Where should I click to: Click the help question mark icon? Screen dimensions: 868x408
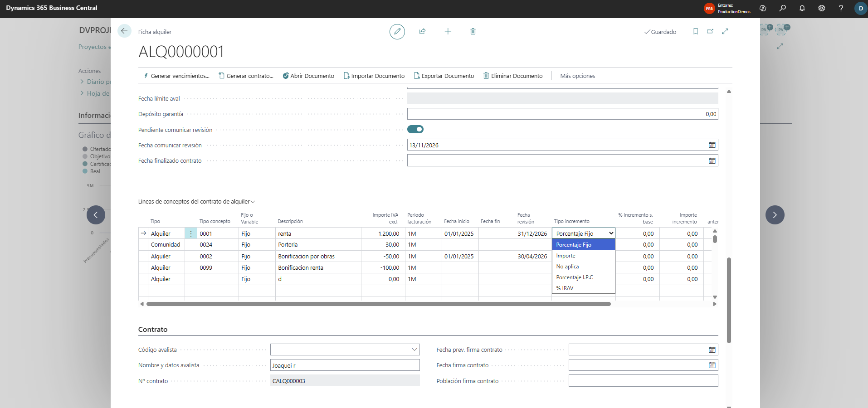click(x=841, y=8)
